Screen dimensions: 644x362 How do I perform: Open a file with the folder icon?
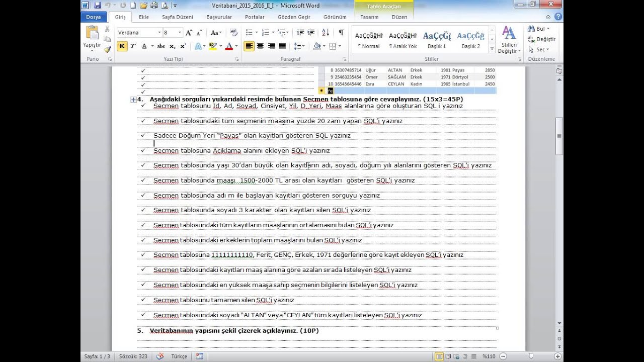point(143,6)
